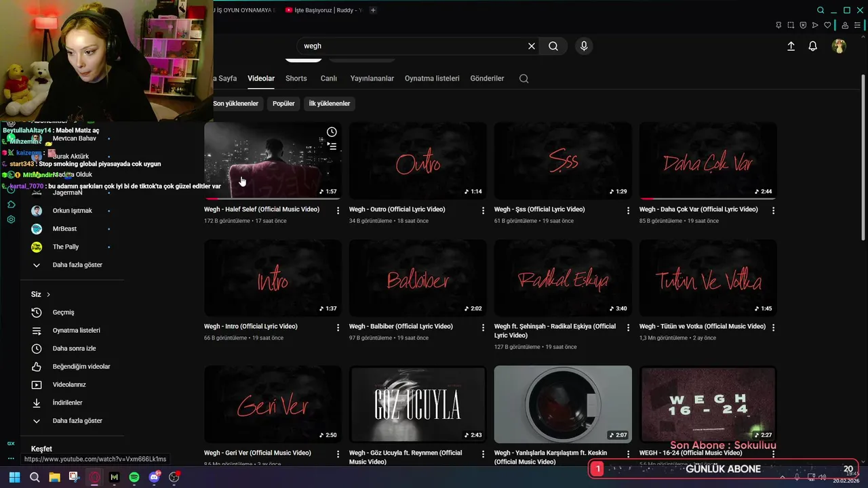Click the magnifier search button beside the search box

tap(553, 46)
